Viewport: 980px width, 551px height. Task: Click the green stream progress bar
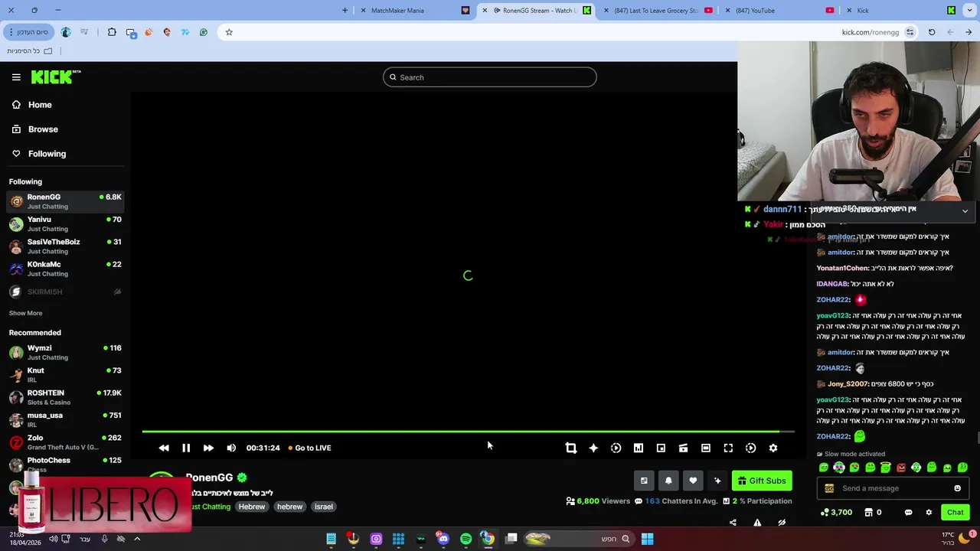(461, 432)
